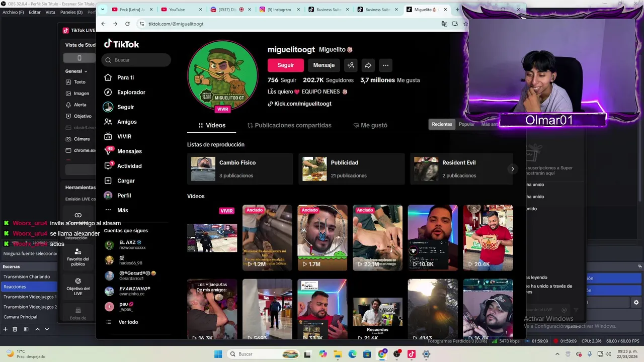Open a new Chrome tab

(457, 10)
